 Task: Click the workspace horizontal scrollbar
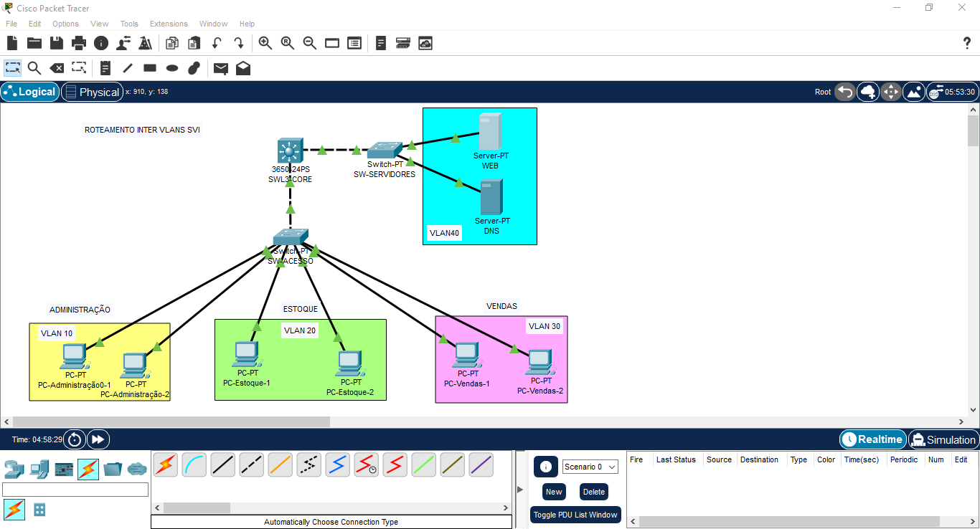(171, 421)
